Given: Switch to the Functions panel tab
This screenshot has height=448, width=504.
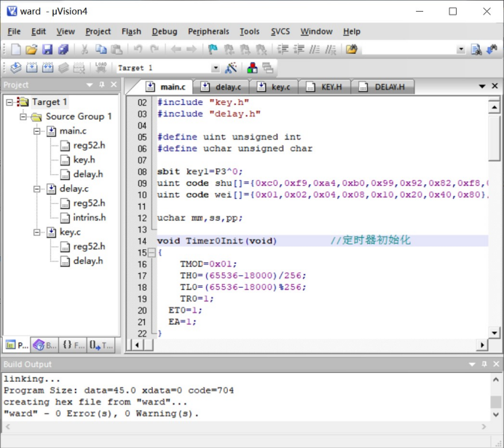Looking at the screenshot, I should (73, 345).
